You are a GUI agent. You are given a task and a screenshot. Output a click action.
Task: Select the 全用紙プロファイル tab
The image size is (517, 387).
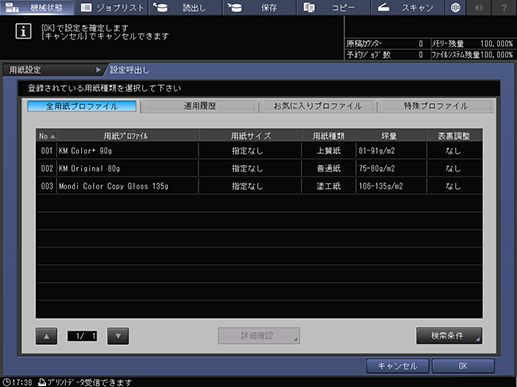coord(82,106)
